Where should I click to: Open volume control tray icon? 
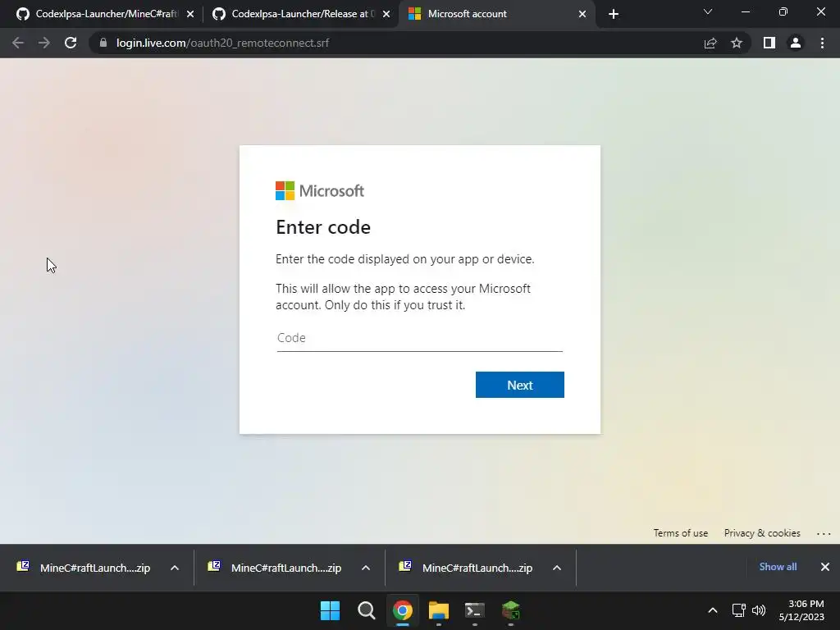pos(759,610)
